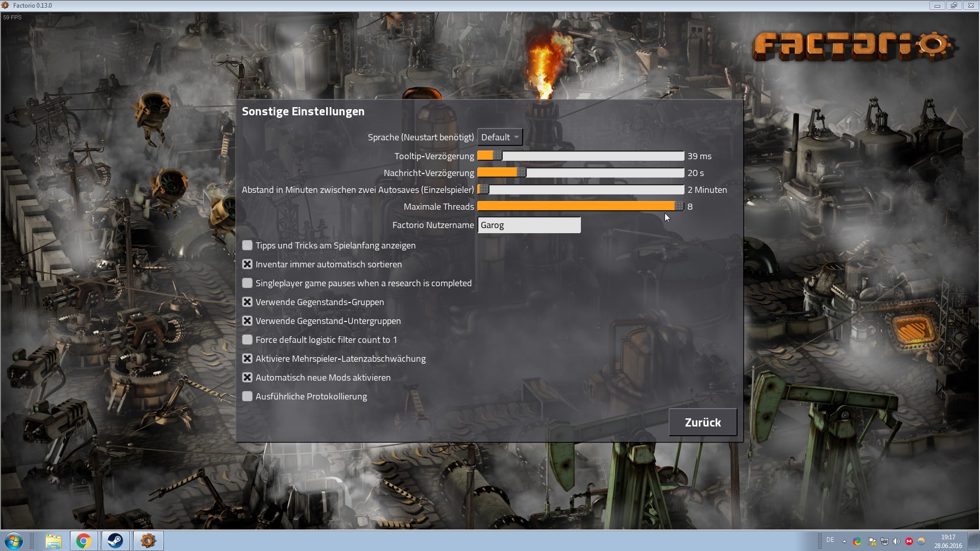Click Factorio gear icon in taskbar
Image resolution: width=980 pixels, height=551 pixels.
[148, 541]
